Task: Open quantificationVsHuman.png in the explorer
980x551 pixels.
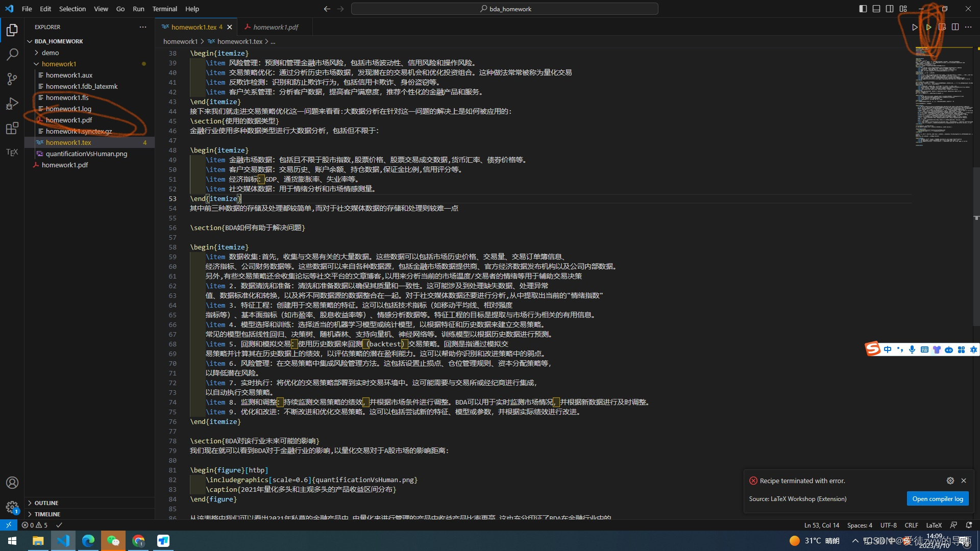Action: [x=86, y=154]
